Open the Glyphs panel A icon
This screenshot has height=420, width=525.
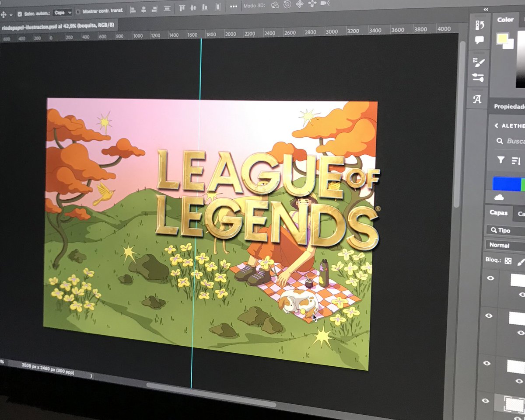coord(477,99)
